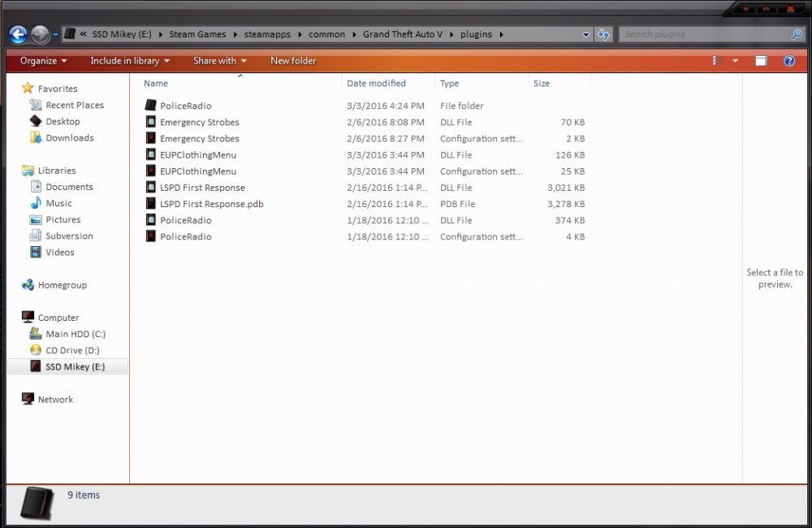Click the Computer monitor icon
The height and width of the screenshot is (528, 812).
pyautogui.click(x=28, y=317)
